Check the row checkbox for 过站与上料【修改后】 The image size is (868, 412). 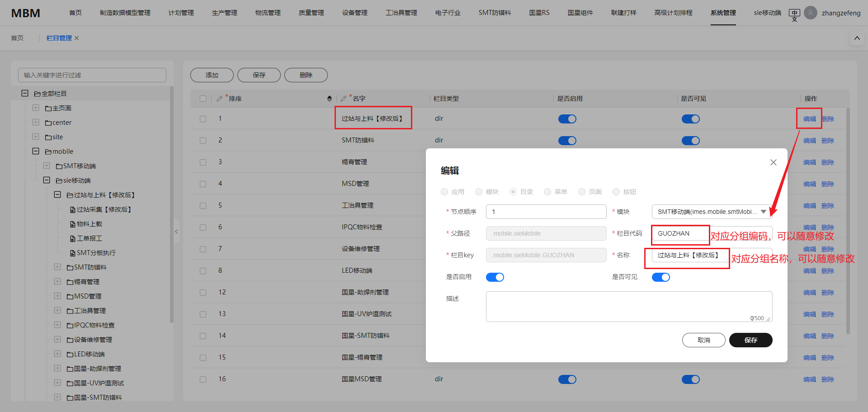tap(203, 119)
